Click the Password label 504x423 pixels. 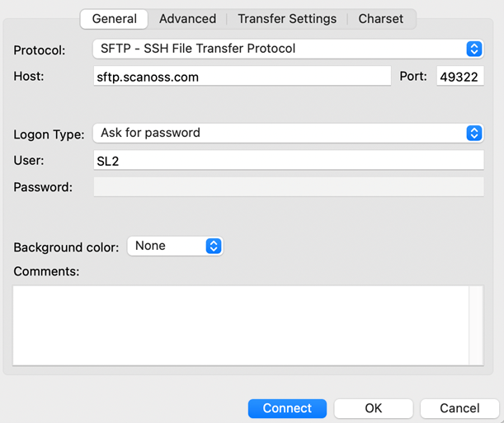(43, 187)
